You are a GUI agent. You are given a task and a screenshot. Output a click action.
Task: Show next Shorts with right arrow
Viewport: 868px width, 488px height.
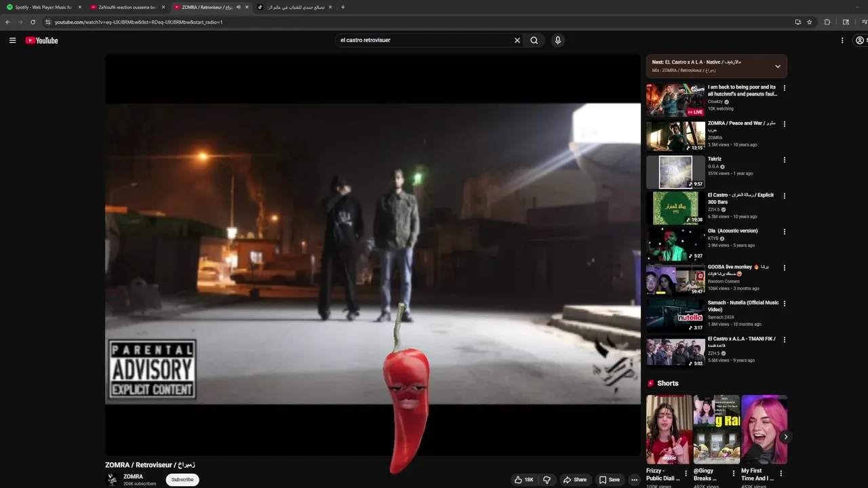tap(785, 437)
